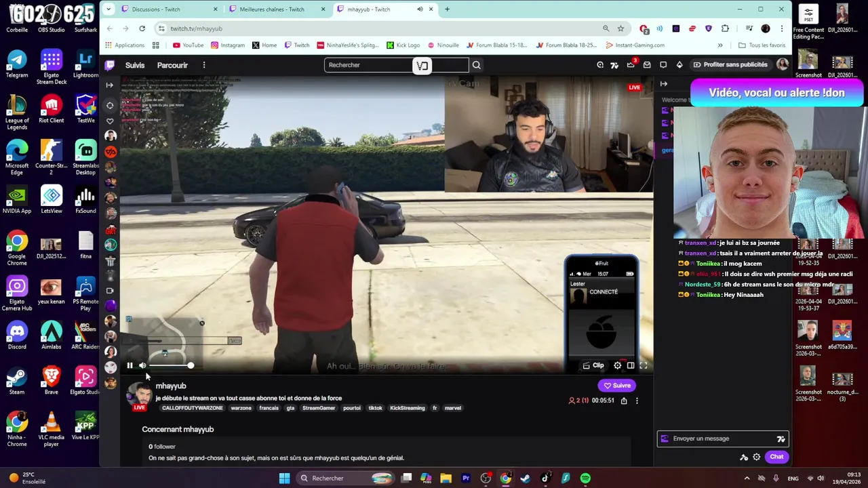This screenshot has height=488, width=868.
Task: Go to Suivis in Twitch navigation
Action: tap(135, 65)
